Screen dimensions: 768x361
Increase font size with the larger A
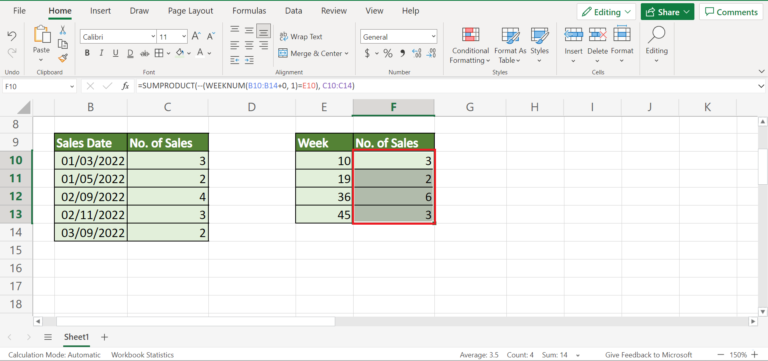pyautogui.click(x=196, y=36)
